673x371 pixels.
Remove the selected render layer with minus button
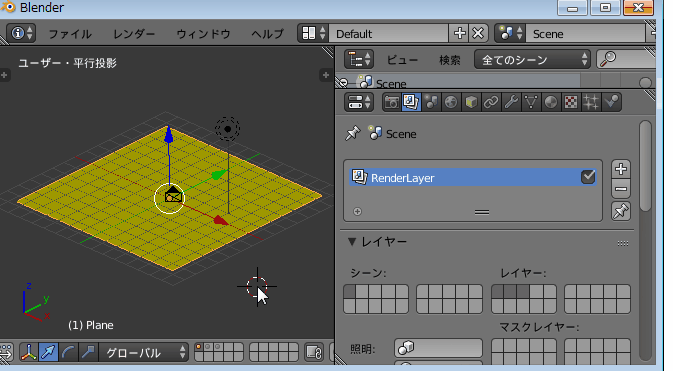[621, 189]
